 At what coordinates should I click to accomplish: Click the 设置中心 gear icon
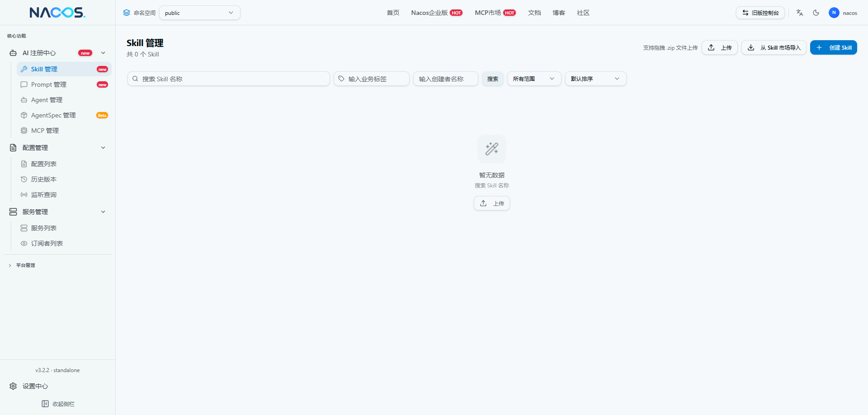13,386
